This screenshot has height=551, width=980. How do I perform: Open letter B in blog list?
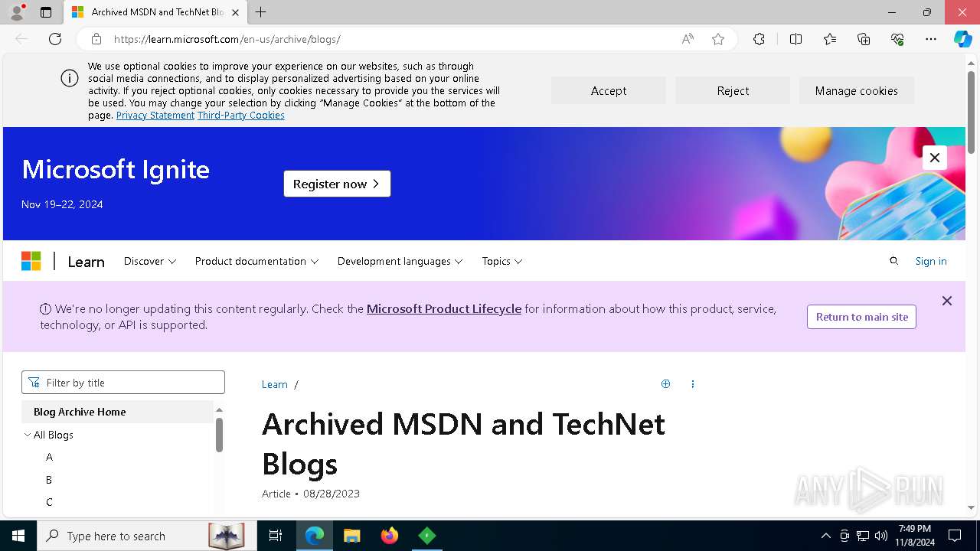click(x=49, y=480)
